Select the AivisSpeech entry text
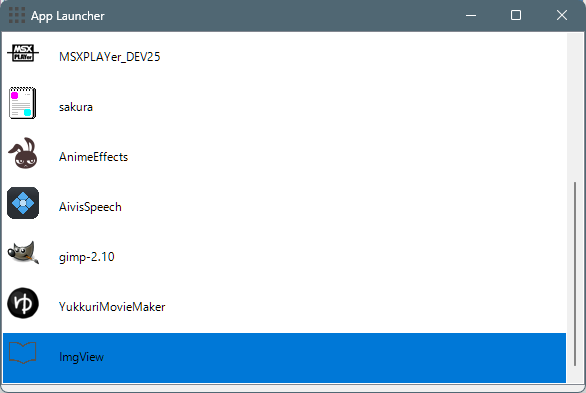Screen dimensions: 586x393 tap(90, 207)
